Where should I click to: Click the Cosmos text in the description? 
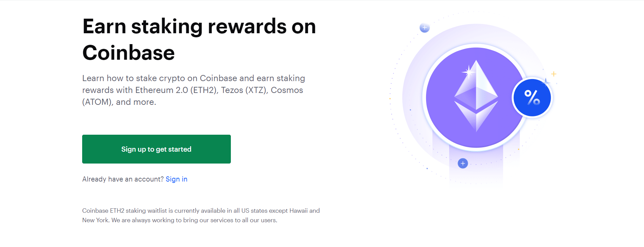(287, 90)
